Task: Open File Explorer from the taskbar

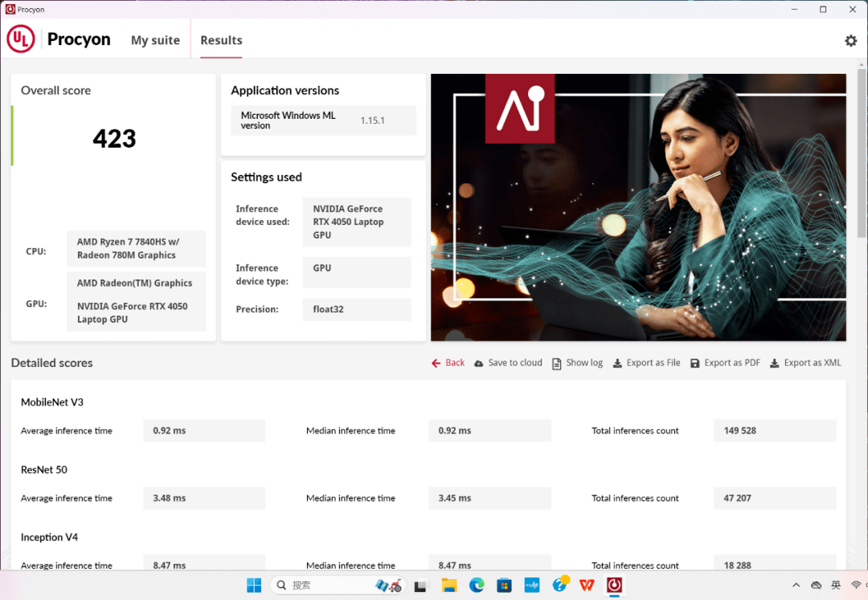Action: point(448,586)
